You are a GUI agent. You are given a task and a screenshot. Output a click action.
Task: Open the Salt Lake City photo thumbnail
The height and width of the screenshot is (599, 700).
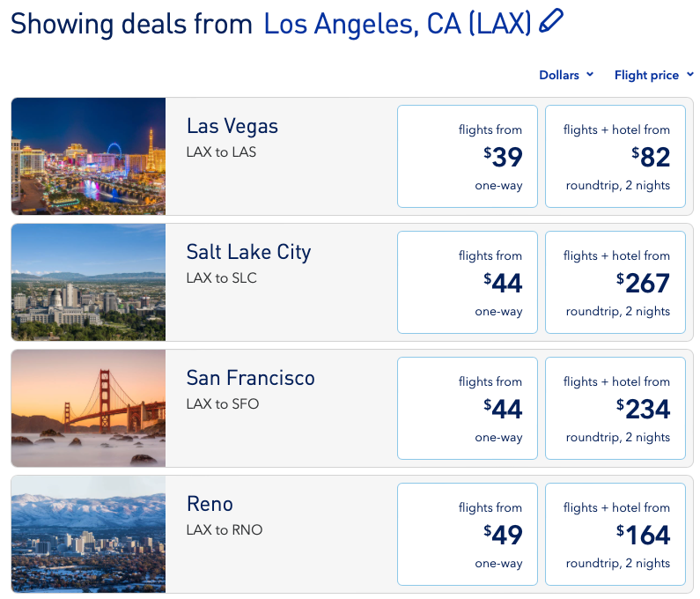click(88, 282)
